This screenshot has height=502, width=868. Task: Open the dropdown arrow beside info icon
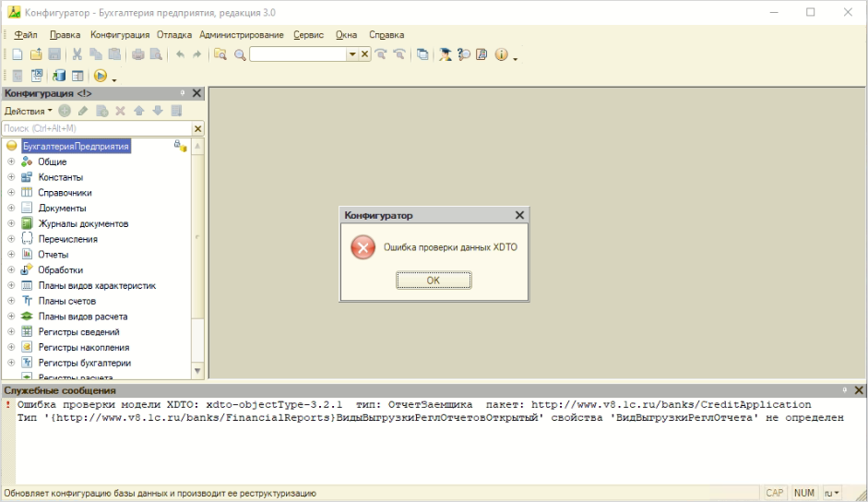515,58
